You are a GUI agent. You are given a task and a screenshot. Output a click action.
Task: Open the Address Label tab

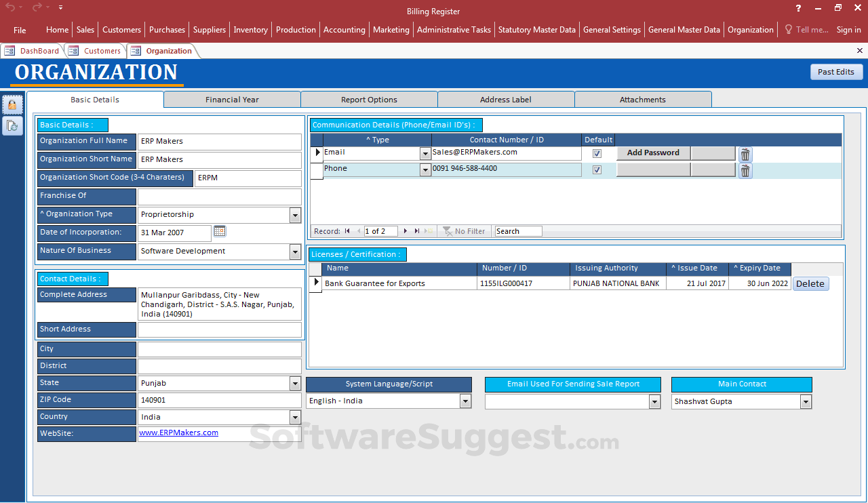point(506,100)
